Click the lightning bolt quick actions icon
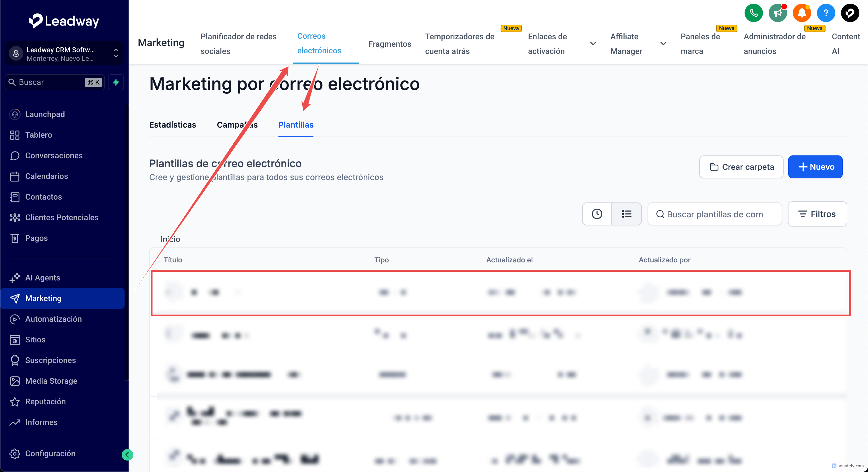 click(x=116, y=82)
